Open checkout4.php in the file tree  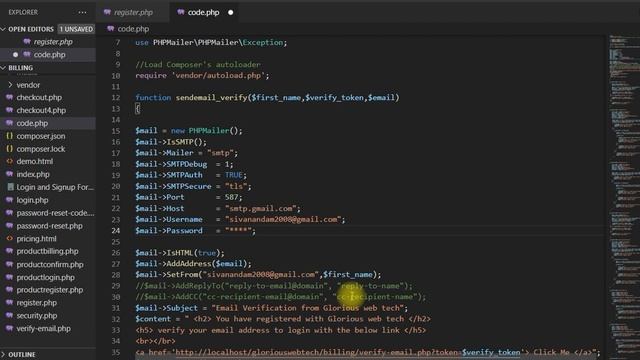coord(41,110)
